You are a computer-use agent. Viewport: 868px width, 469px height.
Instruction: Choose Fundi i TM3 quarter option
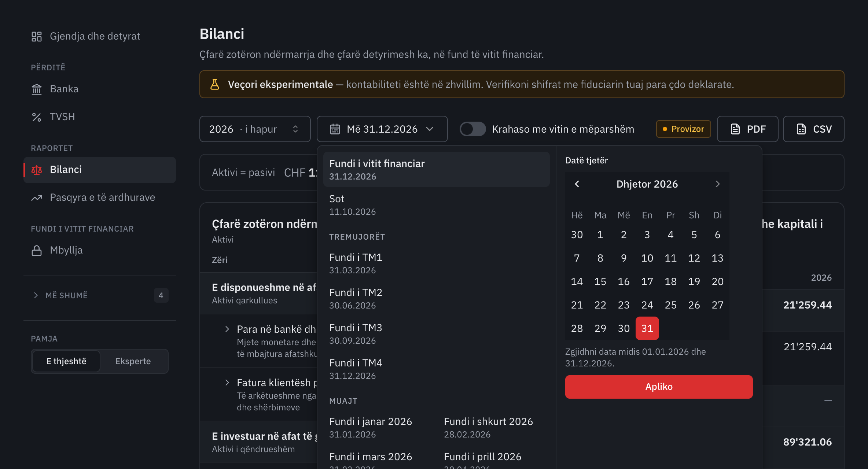[436, 334]
